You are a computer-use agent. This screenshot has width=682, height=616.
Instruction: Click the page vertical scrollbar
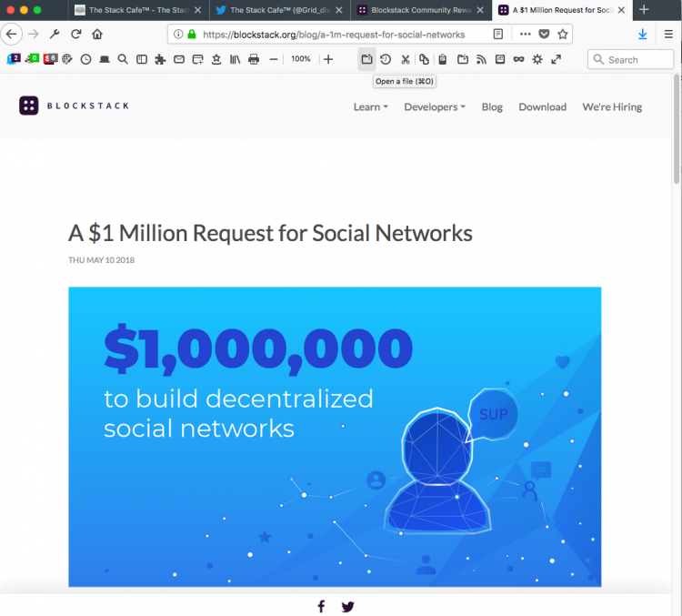point(677,128)
